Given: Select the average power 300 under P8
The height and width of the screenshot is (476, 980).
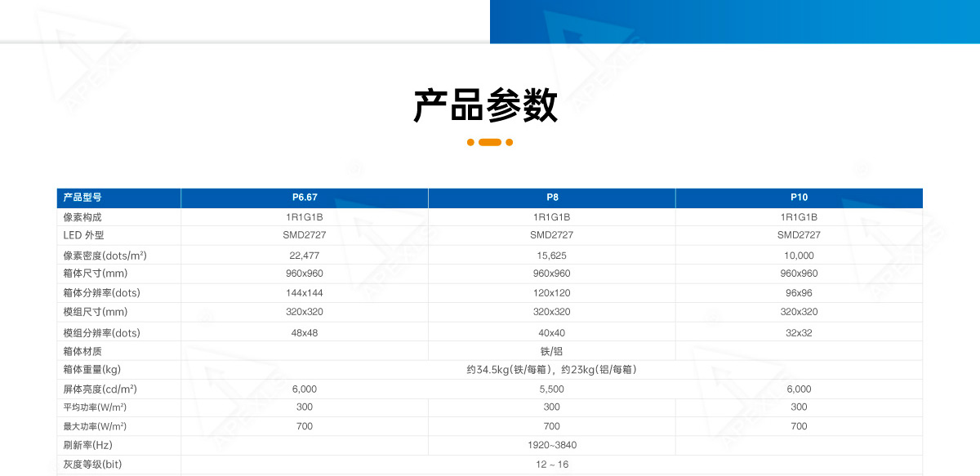Looking at the screenshot, I should (x=552, y=407).
